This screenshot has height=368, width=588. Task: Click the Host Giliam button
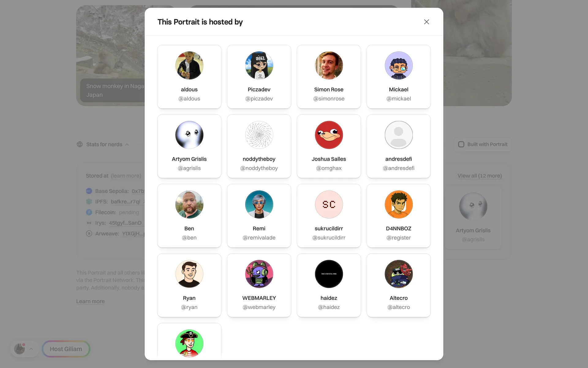point(66,349)
